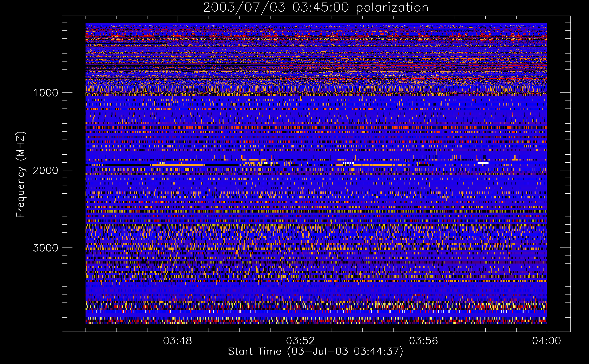Click the 'Frequency (MHZ)' axis title
Screen dimensions: 589x364
tap(21, 175)
